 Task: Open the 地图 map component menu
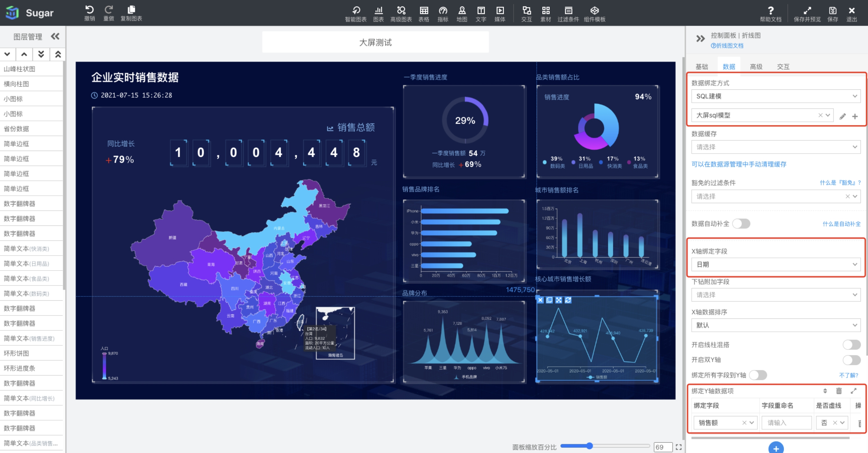point(462,11)
